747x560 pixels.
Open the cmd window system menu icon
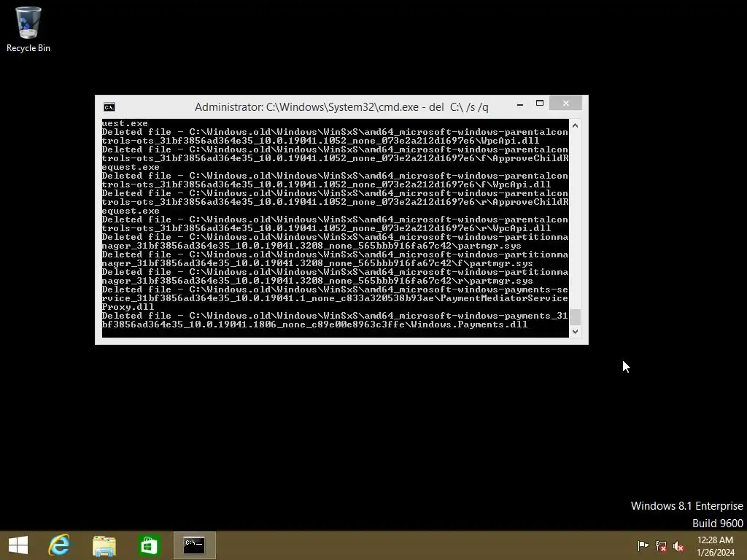click(109, 107)
